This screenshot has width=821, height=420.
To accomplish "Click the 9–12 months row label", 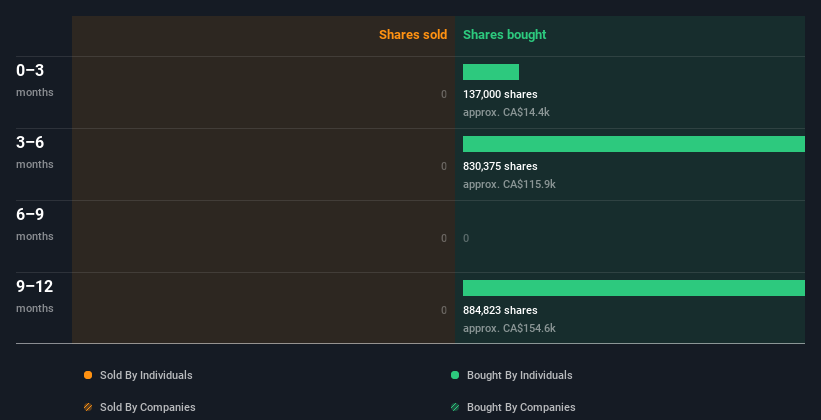I will 35,296.
